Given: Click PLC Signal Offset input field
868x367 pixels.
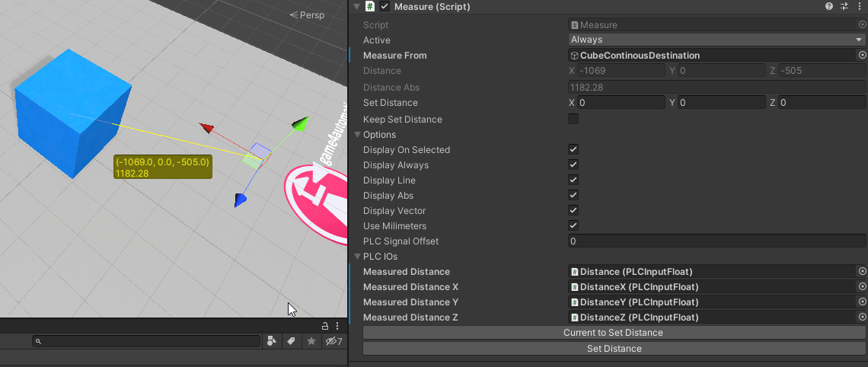Looking at the screenshot, I should click(x=716, y=241).
